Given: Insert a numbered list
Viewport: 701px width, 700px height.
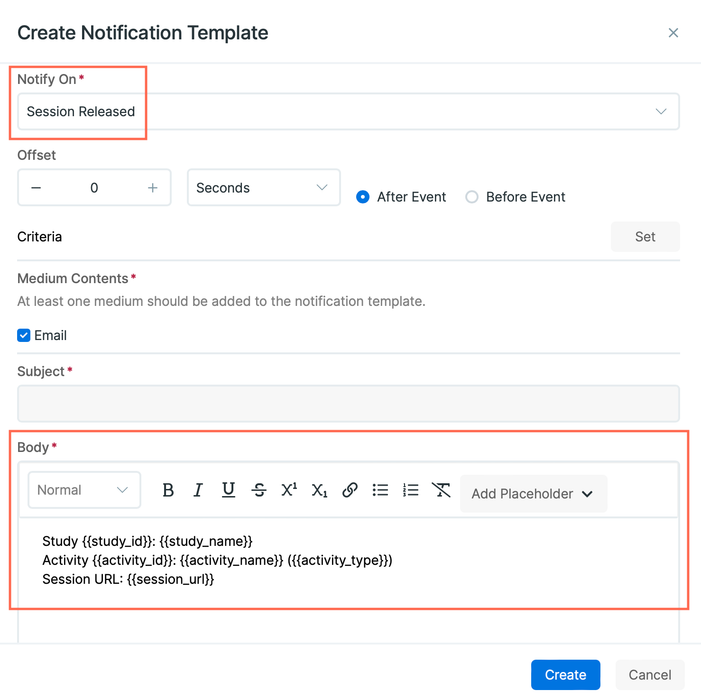Looking at the screenshot, I should [410, 490].
